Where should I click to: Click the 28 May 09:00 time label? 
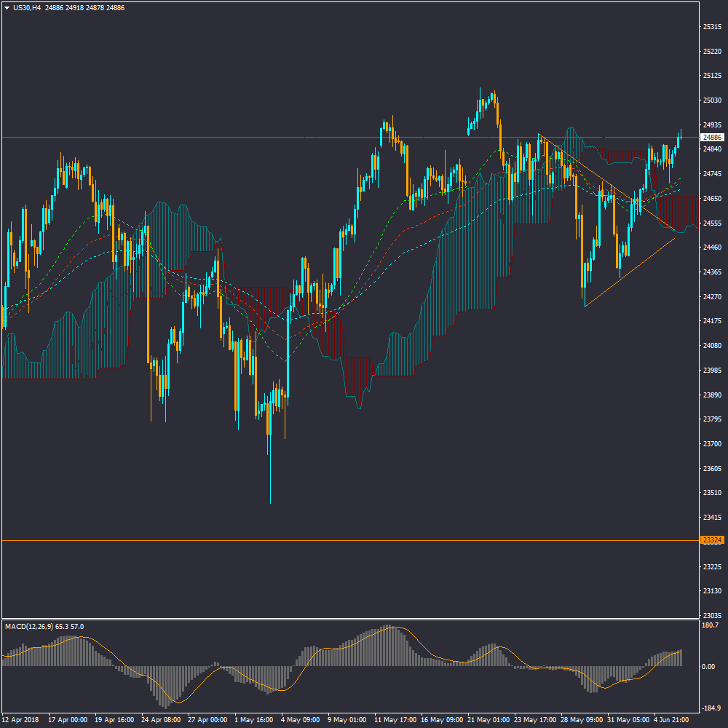(x=582, y=720)
